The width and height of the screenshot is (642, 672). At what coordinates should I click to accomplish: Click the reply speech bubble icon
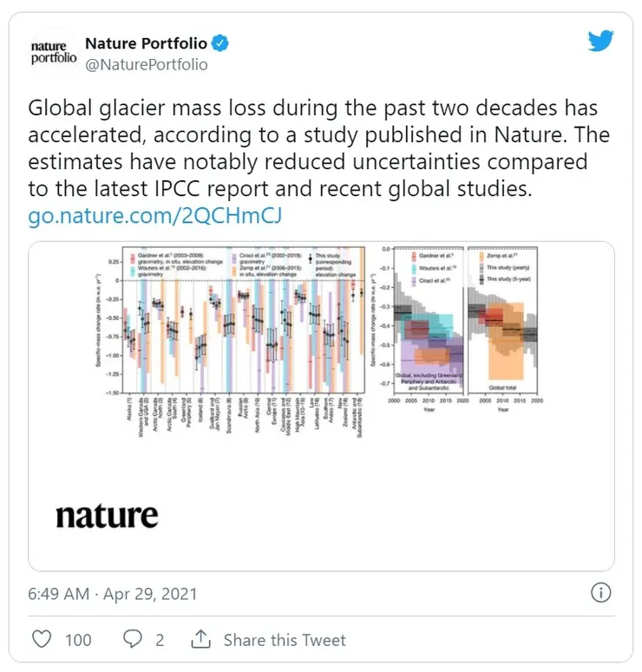[133, 639]
